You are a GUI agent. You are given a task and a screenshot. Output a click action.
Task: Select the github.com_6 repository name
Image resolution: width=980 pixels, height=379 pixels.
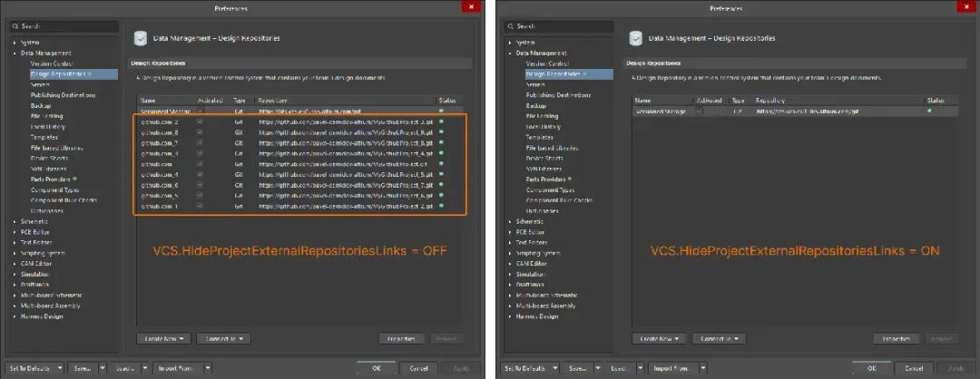(x=160, y=186)
